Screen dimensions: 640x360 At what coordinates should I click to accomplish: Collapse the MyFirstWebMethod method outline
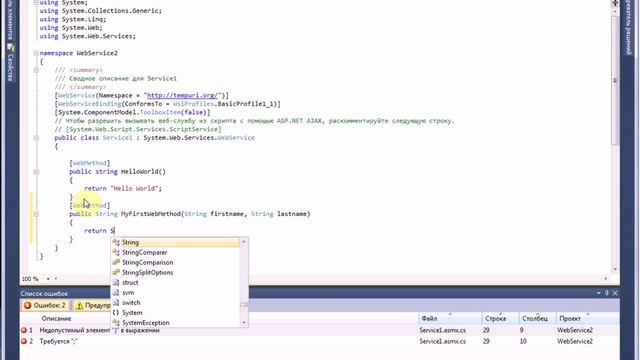point(36,214)
